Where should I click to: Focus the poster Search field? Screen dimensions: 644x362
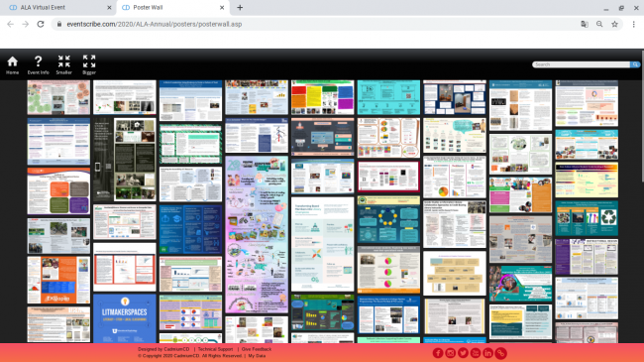582,64
